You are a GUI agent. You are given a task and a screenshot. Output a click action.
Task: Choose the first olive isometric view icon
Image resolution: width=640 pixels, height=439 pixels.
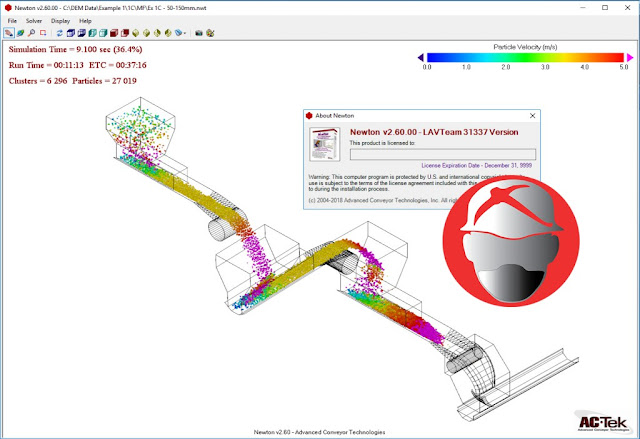click(x=136, y=33)
